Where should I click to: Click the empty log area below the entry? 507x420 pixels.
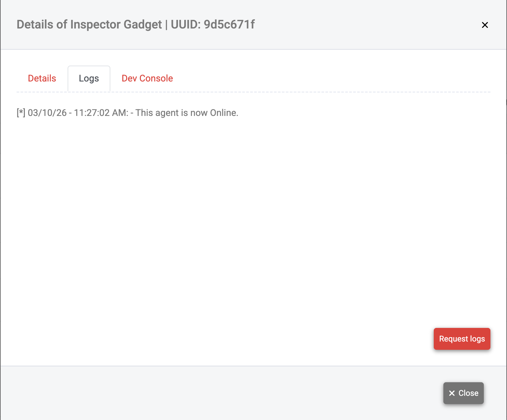(232, 215)
